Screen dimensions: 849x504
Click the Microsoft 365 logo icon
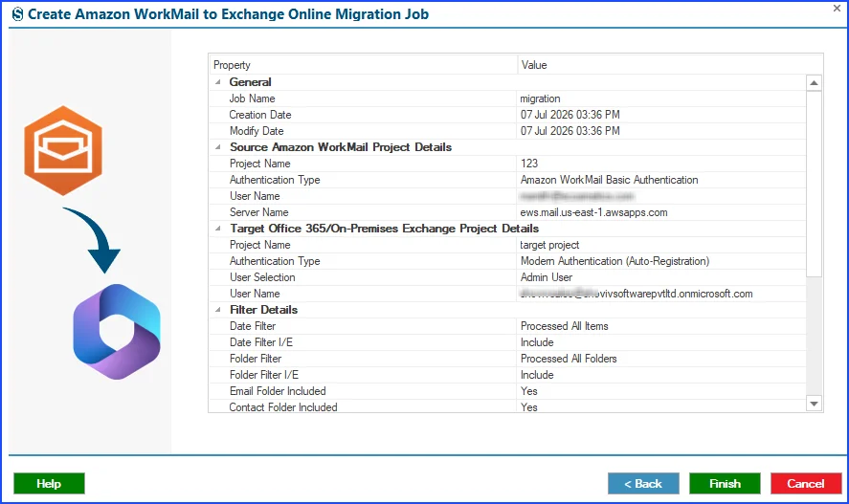tap(117, 332)
